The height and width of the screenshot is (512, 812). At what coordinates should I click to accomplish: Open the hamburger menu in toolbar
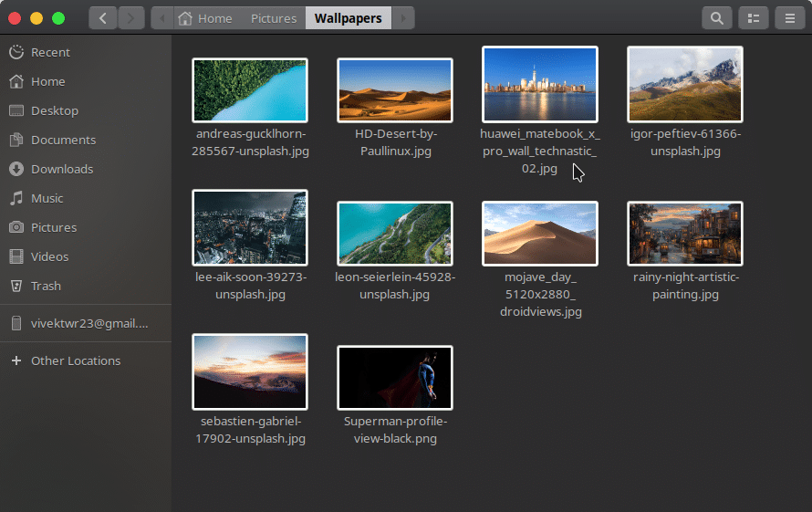click(x=790, y=18)
